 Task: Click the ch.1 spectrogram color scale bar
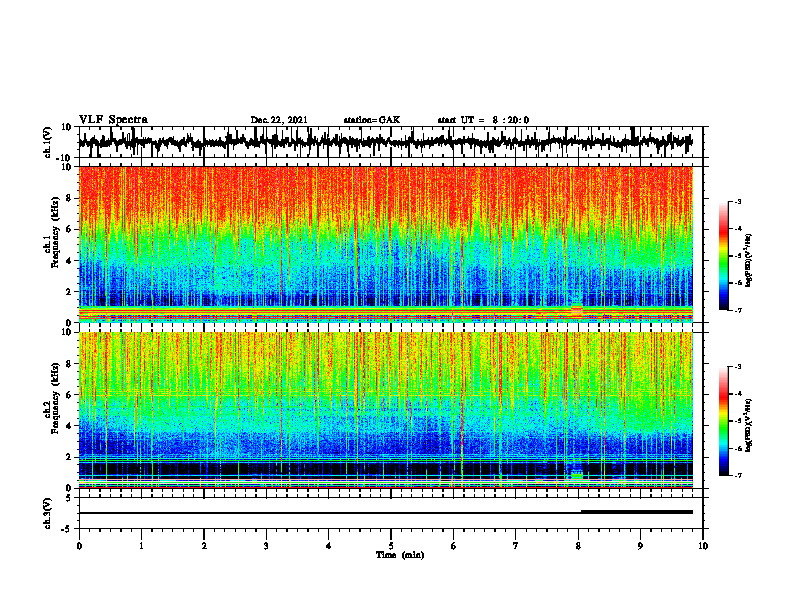723,256
